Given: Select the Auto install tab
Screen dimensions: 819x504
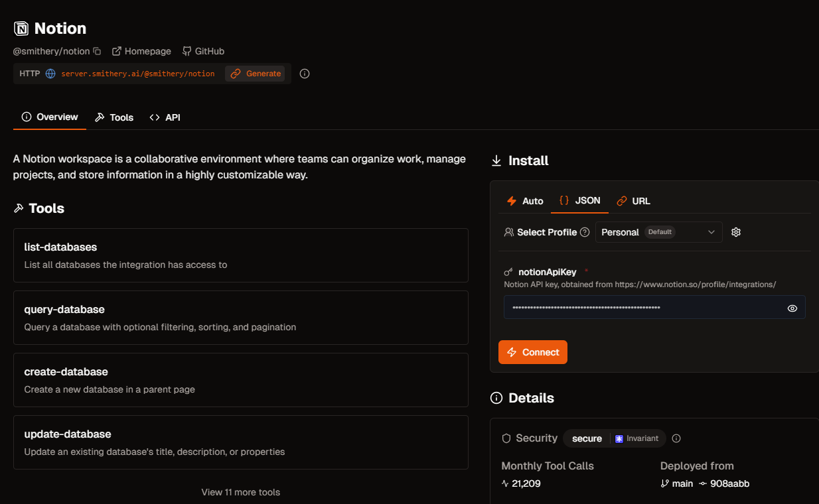Looking at the screenshot, I should click(525, 201).
